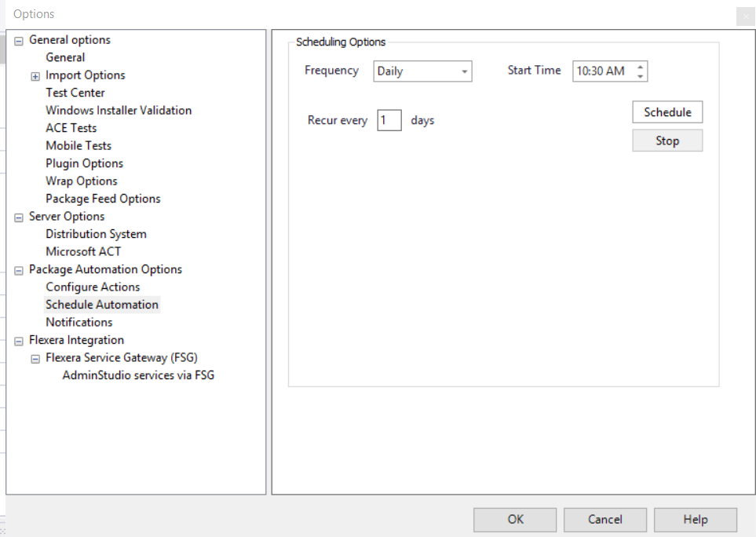Expand the Import Options node

[x=35, y=76]
